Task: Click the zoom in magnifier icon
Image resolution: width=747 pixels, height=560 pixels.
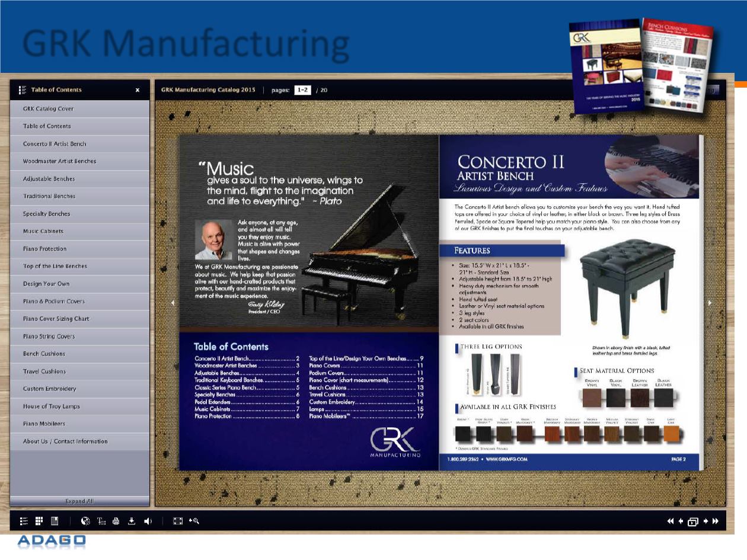Action: pyautogui.click(x=194, y=521)
